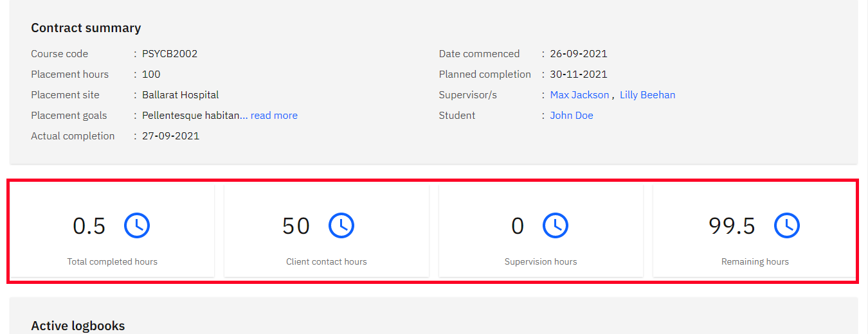Image resolution: width=868 pixels, height=334 pixels.
Task: Select the Total completed hours card
Action: 112,231
